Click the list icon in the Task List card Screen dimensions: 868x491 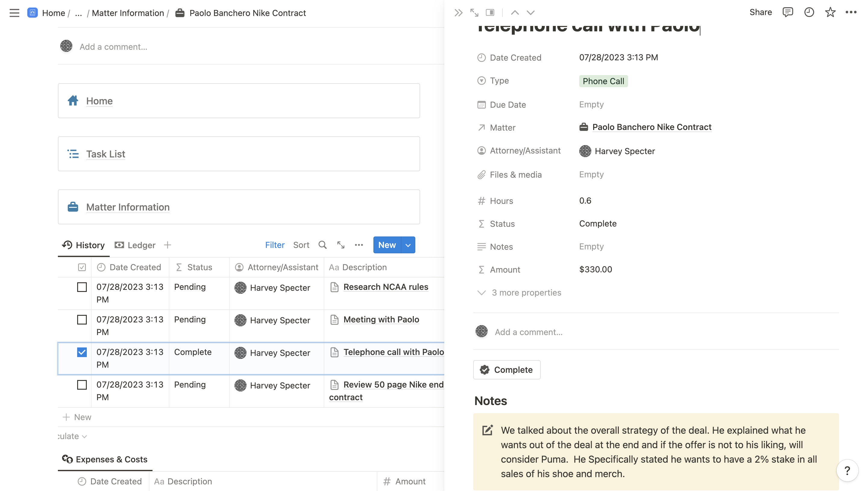pyautogui.click(x=73, y=154)
